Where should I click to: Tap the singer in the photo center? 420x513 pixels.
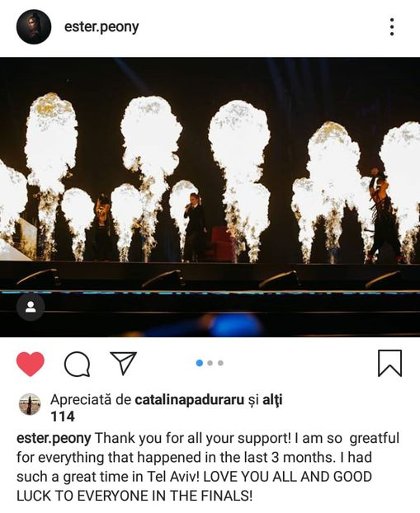[195, 227]
